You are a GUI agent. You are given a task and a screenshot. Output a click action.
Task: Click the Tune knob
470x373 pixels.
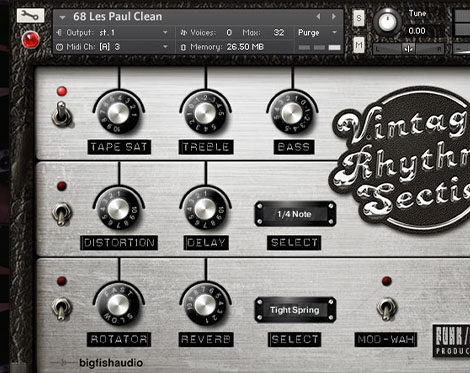387,22
